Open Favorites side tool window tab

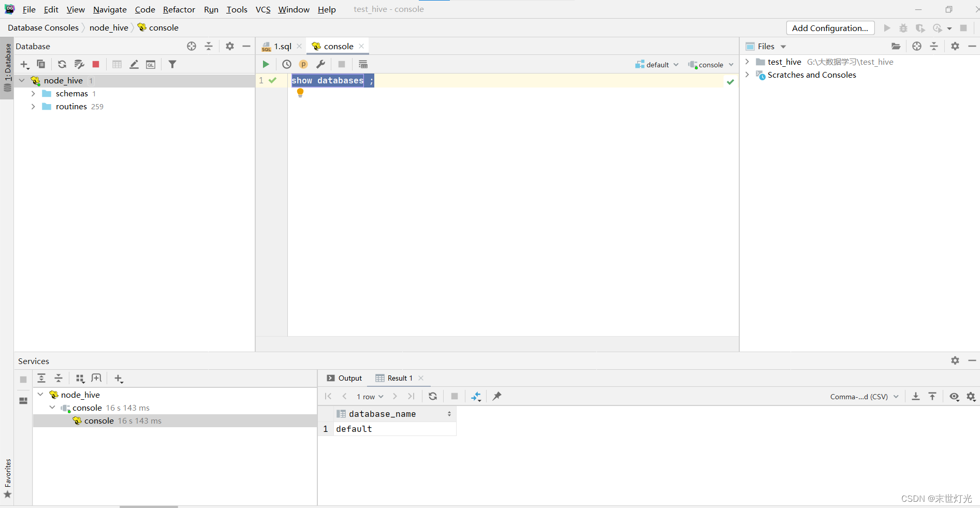point(7,479)
